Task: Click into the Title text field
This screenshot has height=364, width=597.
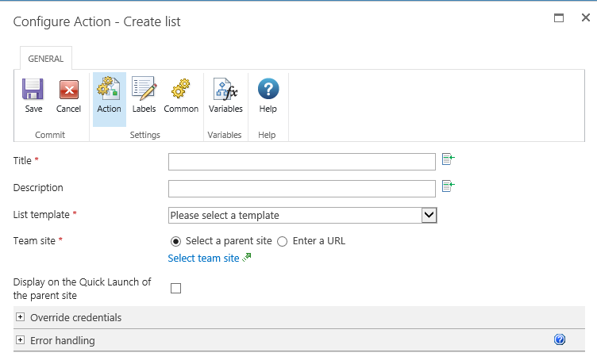Action: pos(302,162)
